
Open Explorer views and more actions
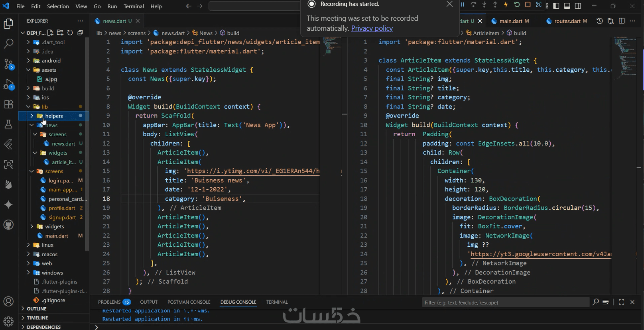[x=80, y=21]
